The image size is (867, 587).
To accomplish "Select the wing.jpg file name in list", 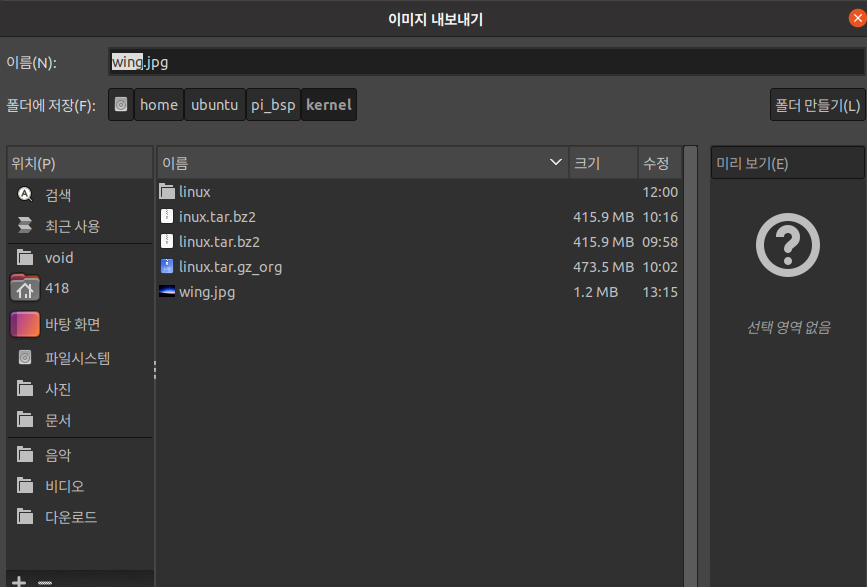I will (207, 292).
